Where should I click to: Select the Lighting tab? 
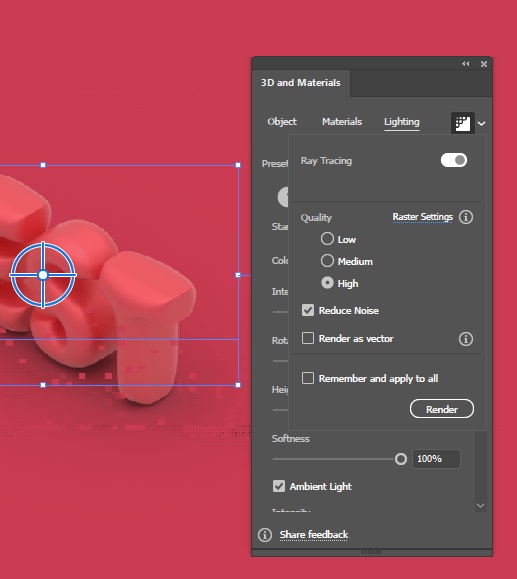(x=402, y=122)
